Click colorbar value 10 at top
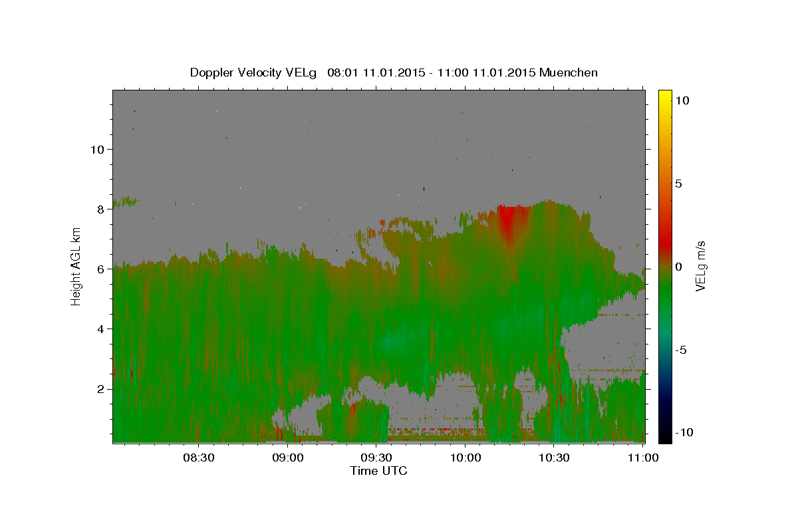The height and width of the screenshot is (532, 798). click(x=682, y=100)
